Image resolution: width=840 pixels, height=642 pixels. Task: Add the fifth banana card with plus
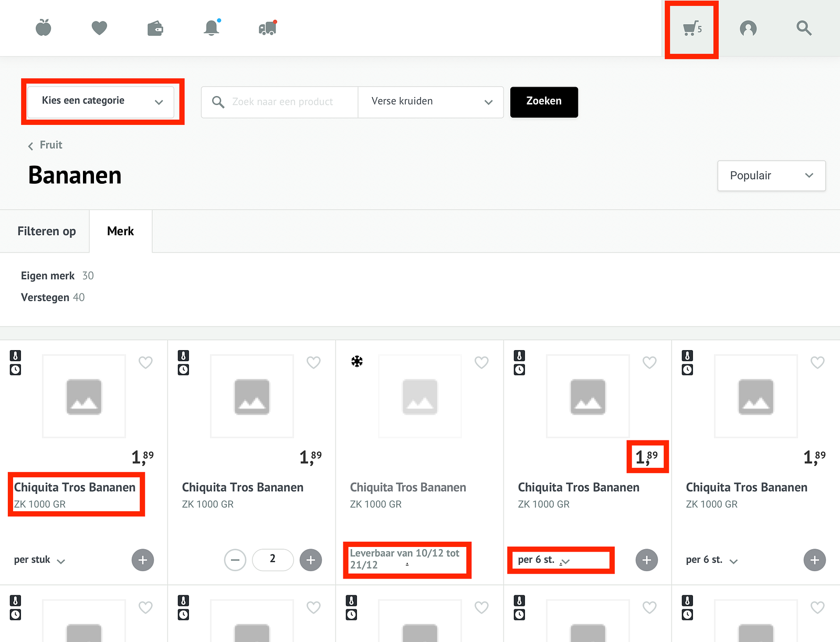click(x=815, y=560)
